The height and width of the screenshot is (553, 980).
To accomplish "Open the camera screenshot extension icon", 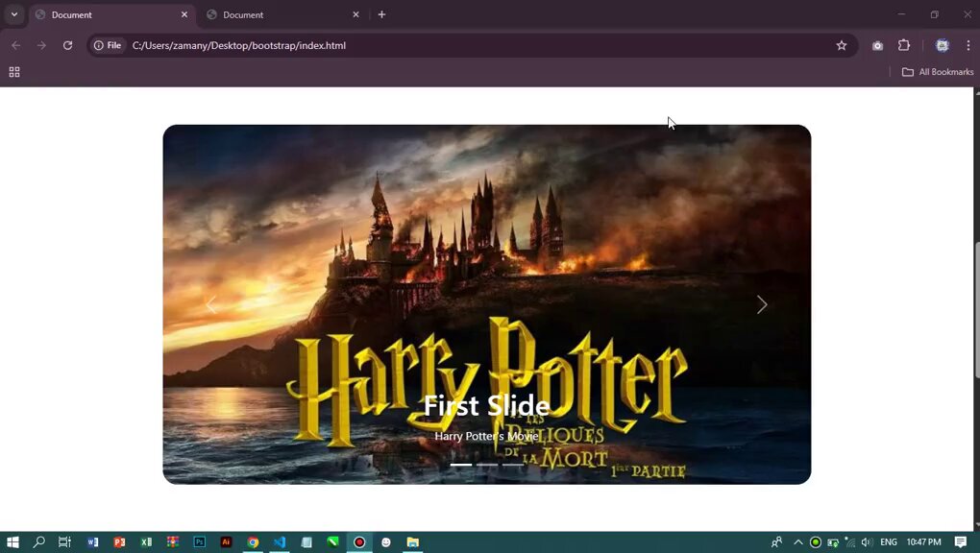I will 877,45.
